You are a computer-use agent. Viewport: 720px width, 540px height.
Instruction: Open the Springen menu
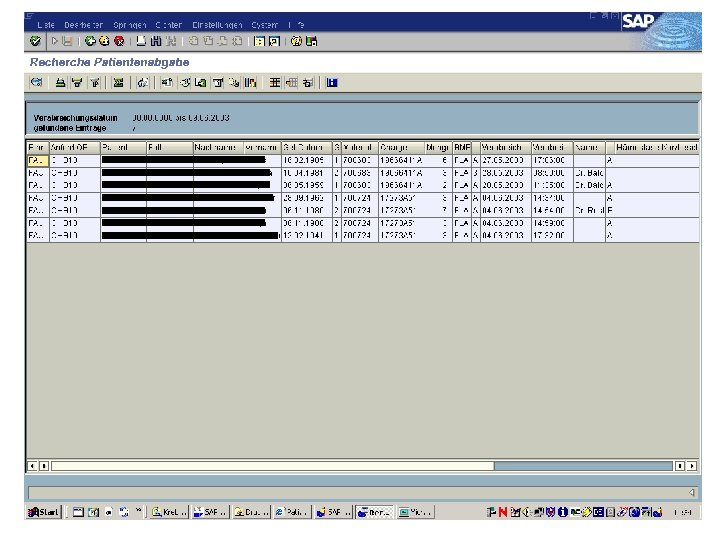pos(130,25)
